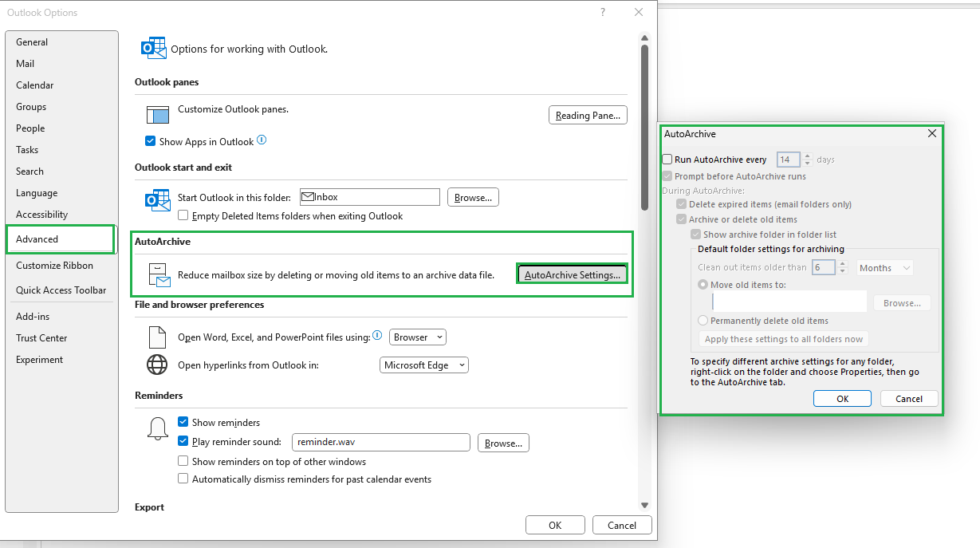Toggle Play reminder sound checkbox

[183, 441]
